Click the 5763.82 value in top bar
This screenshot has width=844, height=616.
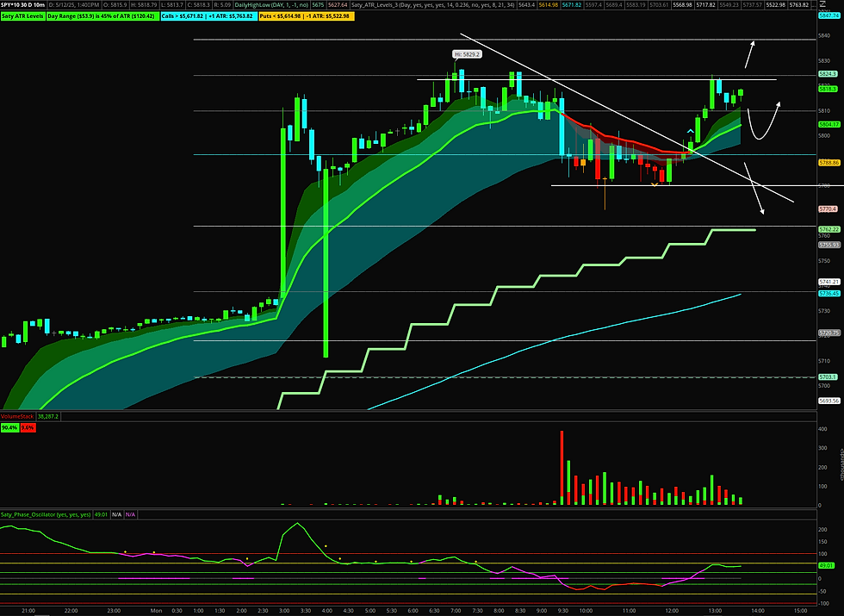799,5
